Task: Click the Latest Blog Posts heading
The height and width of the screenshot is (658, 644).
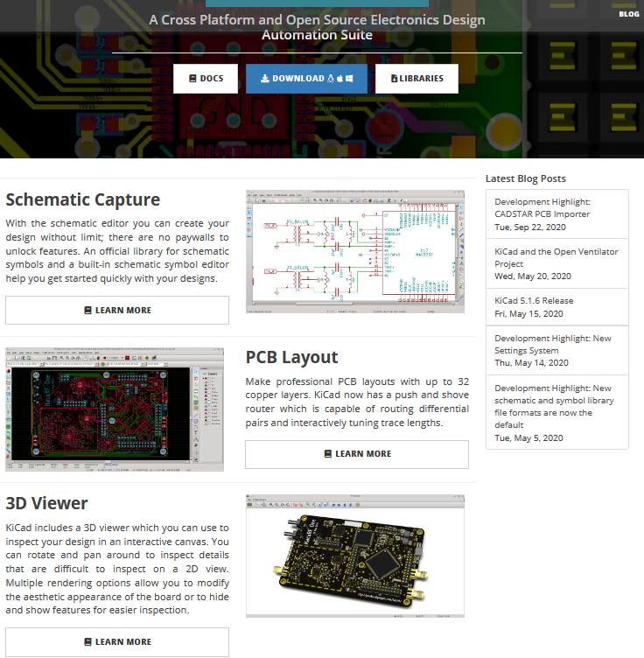Action: click(x=526, y=178)
